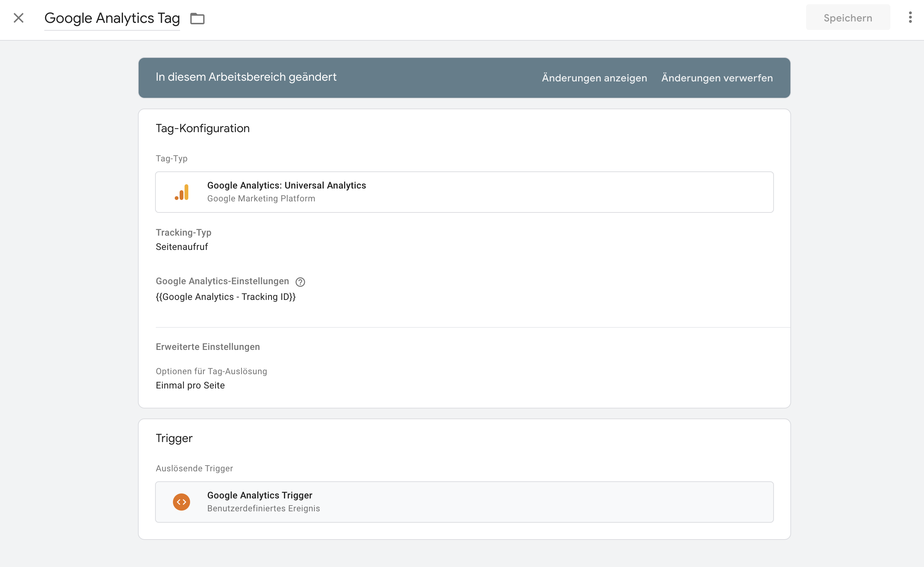
Task: Click the Seitenaufruf tracking type value
Action: click(x=182, y=247)
